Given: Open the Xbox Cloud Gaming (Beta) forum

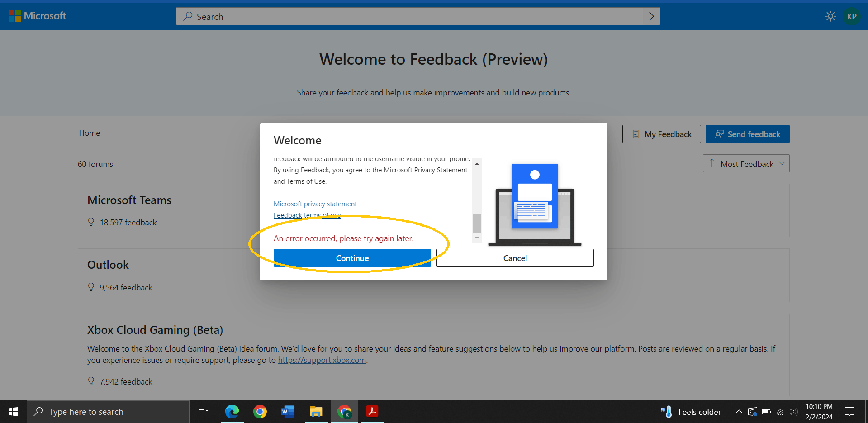Looking at the screenshot, I should tap(155, 330).
